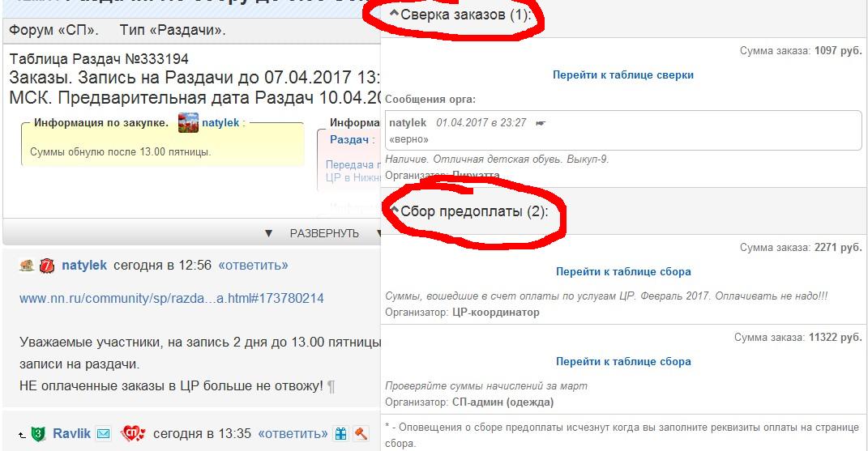Click the gift icon in Ravlik's post
Viewport: 868px width, 451px height.
(x=341, y=434)
